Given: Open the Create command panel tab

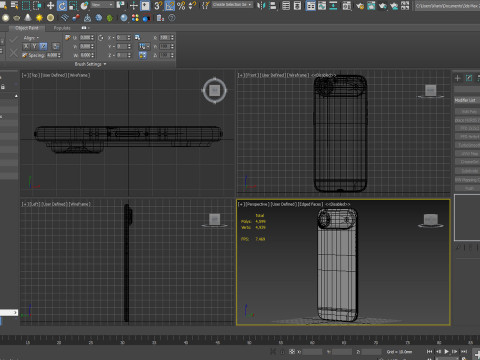Looking at the screenshot, I should pos(458,78).
